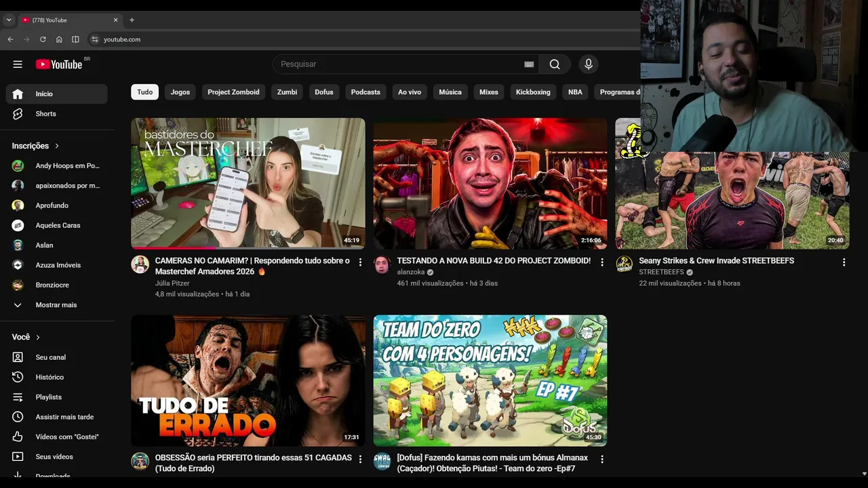Open the on-screen keyboard in search box
Viewport: 868px width, 488px height.
pyautogui.click(x=529, y=64)
